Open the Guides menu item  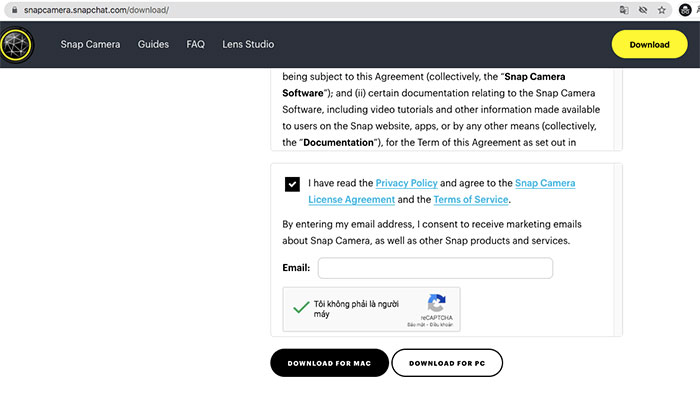coord(153,44)
